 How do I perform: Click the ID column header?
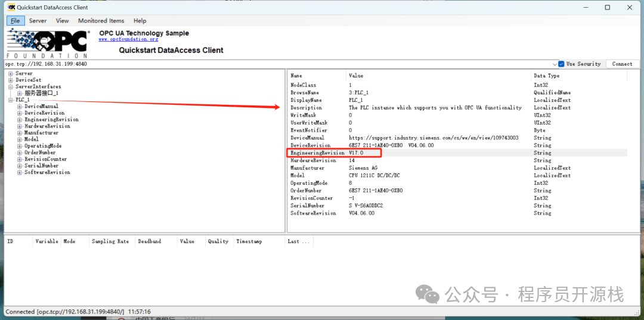tap(18, 241)
